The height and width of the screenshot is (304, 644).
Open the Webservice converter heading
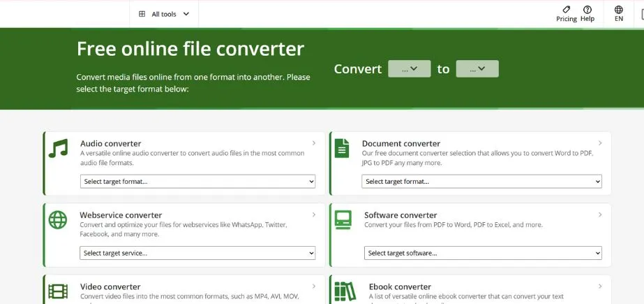121,215
